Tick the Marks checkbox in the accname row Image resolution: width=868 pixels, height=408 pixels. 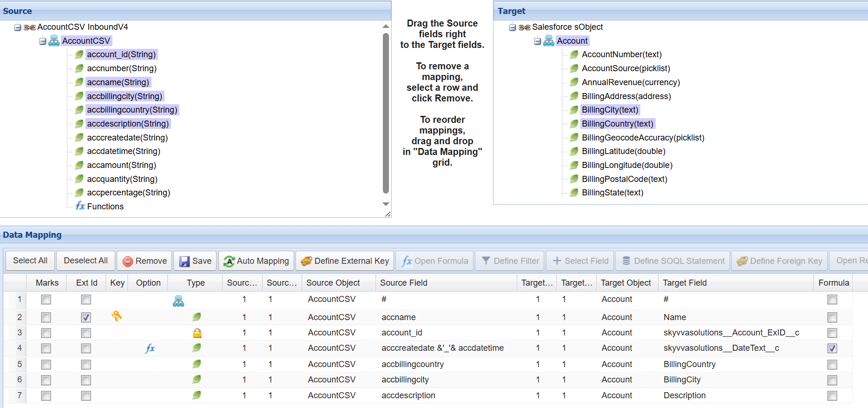point(46,317)
